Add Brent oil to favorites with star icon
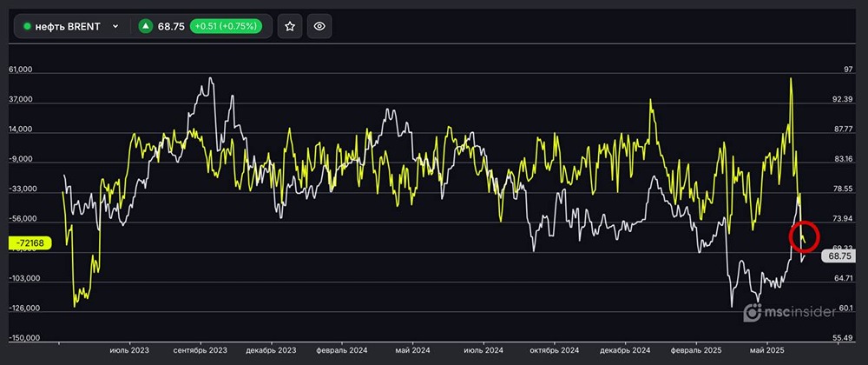This screenshot has width=868, height=365. pos(290,26)
